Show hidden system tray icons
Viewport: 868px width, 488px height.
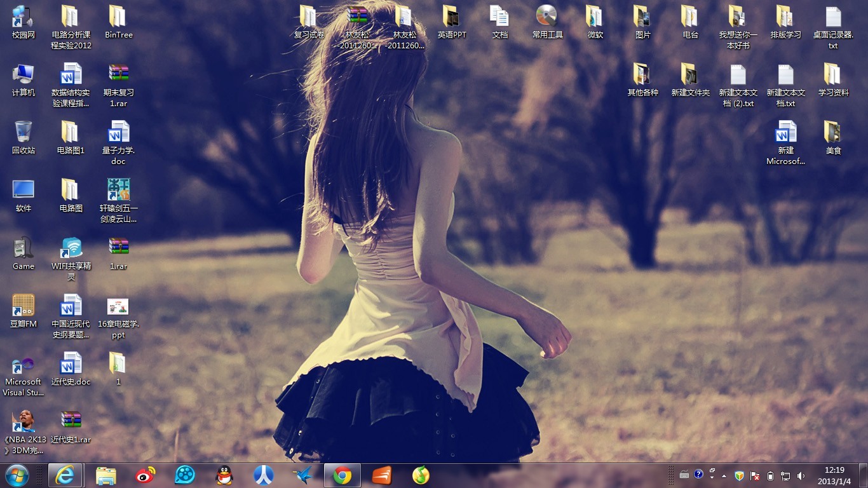724,475
